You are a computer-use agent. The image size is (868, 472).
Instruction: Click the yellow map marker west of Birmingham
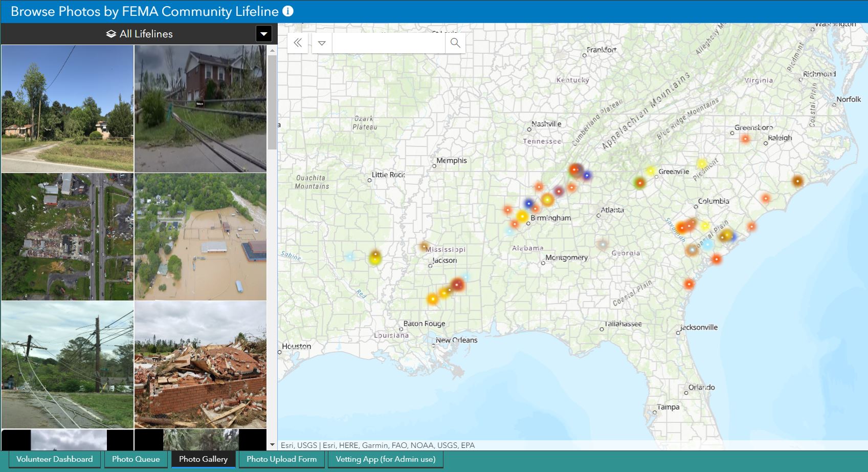pyautogui.click(x=522, y=217)
